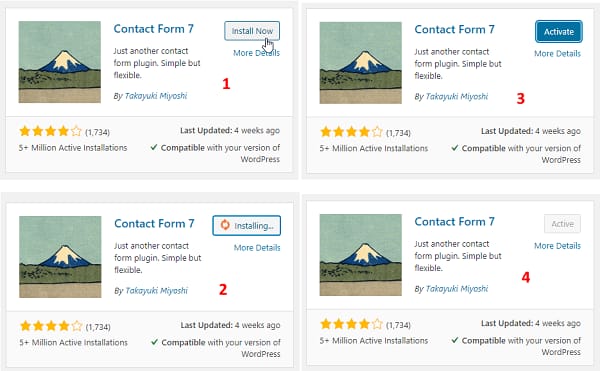This screenshot has width=600, height=371.
Task: Open Contact Form 7 title in panel 3
Action: [454, 30]
